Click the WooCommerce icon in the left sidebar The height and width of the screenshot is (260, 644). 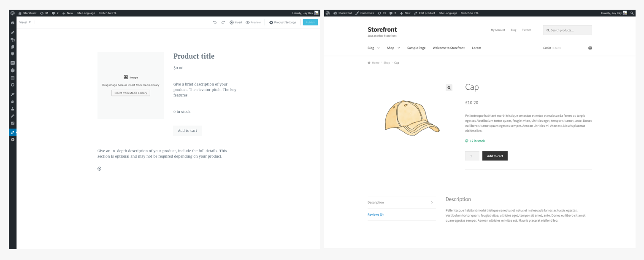[13, 63]
